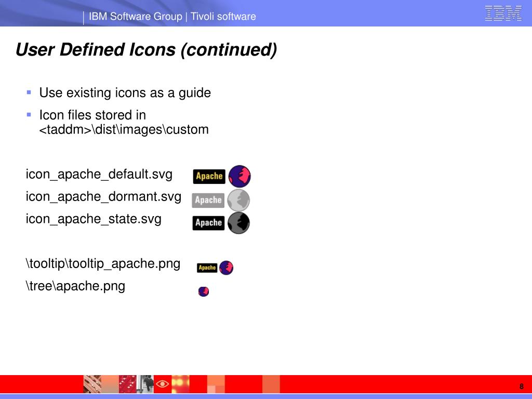This screenshot has width=532, height=399.
Task: Click the slide title 'User Defined Icons (continued)'
Action: tap(146, 49)
